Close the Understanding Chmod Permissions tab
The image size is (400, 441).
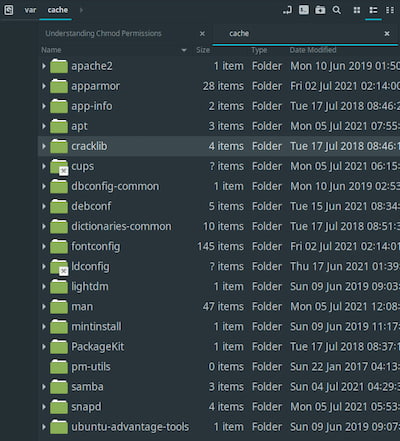pyautogui.click(x=202, y=34)
